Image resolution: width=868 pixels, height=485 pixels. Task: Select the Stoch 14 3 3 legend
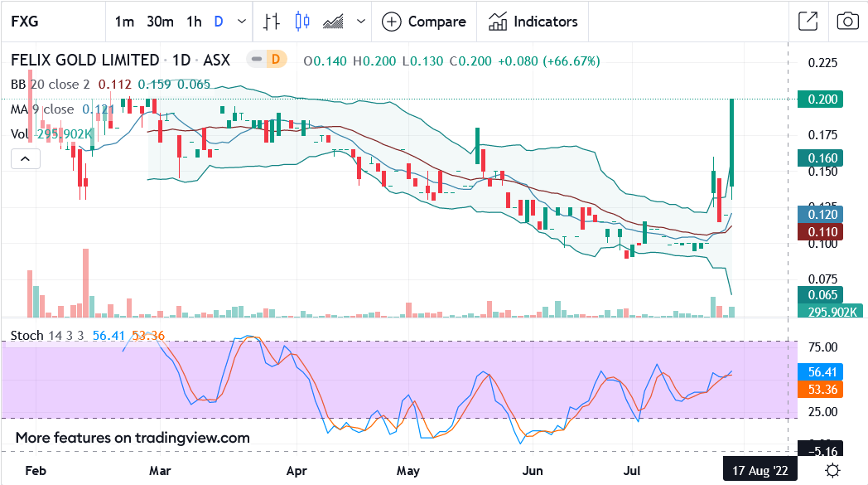(47, 336)
